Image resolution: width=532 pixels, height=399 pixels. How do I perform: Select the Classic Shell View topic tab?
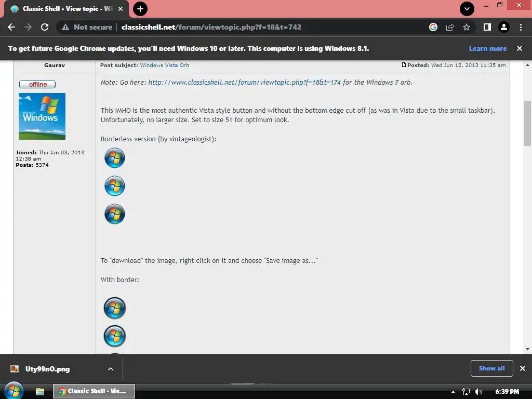[66, 9]
